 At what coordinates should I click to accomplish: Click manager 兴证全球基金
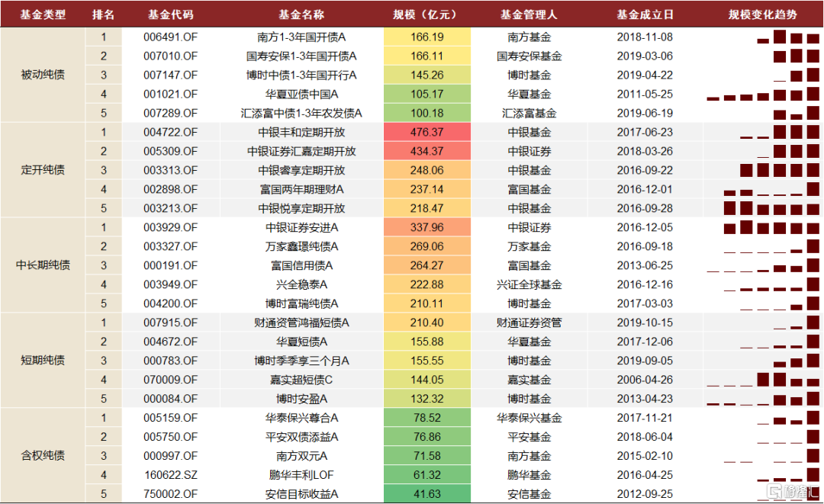529,284
